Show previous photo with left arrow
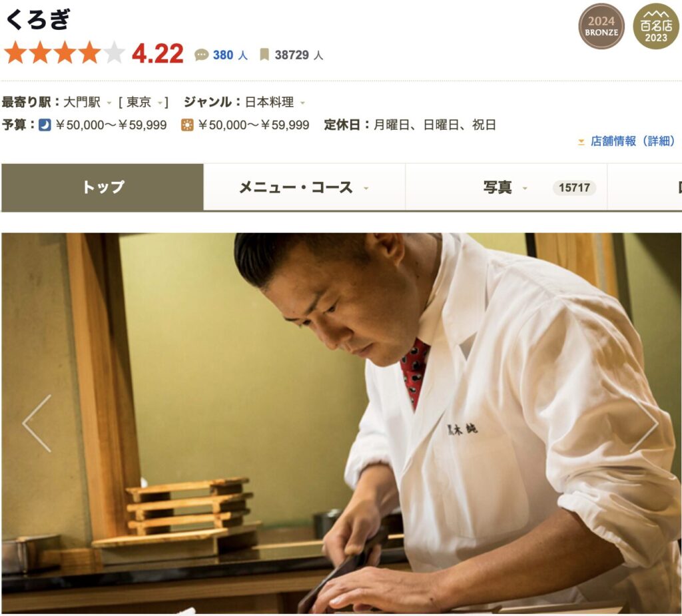Screen dimensions: 682x616 pos(37,424)
